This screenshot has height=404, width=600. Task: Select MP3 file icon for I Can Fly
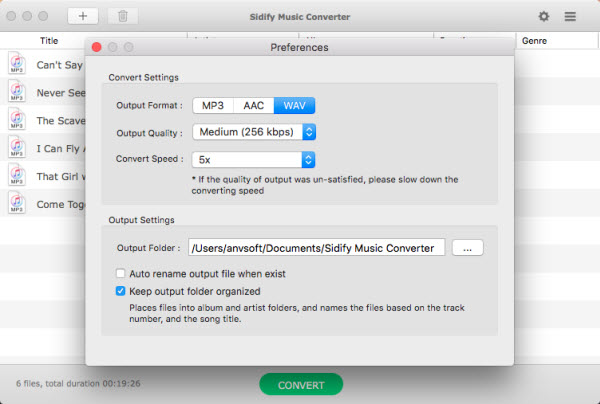tap(17, 147)
